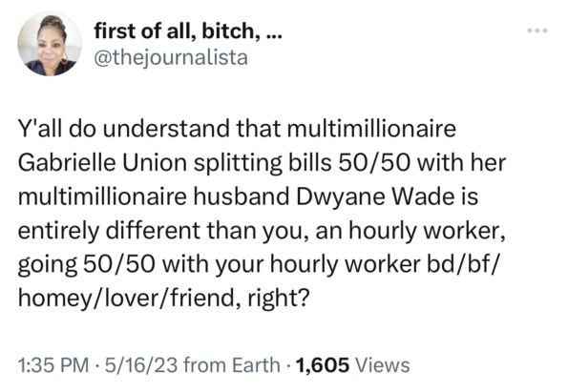The image size is (568, 392).
Task: Select the 5/16/23 post date
Action: pyautogui.click(x=141, y=365)
